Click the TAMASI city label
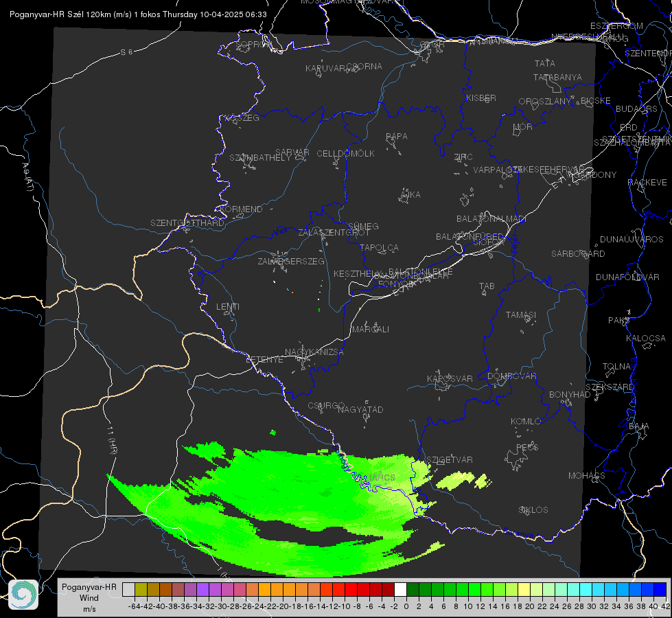 click(521, 315)
